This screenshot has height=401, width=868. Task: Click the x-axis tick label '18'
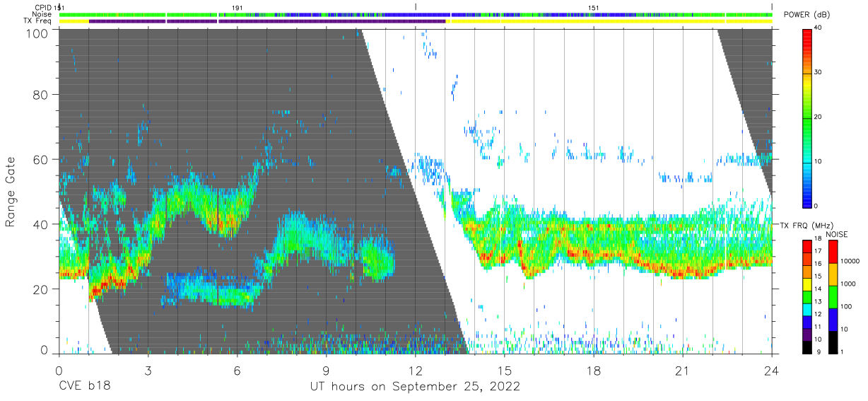click(x=594, y=370)
